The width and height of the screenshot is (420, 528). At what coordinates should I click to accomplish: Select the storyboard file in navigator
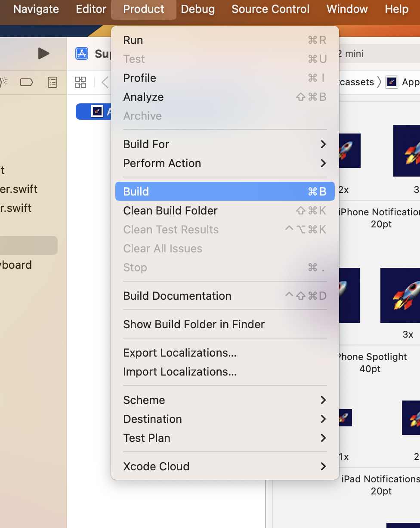coord(16,265)
